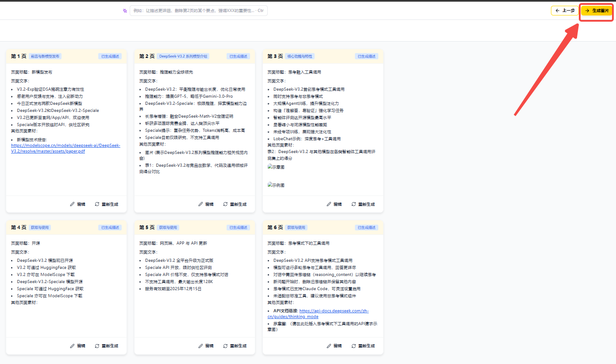Viewport: 616px width, 364px height.
Task: Click the edit pencil icon on 第5页 card
Action: [x=200, y=345]
